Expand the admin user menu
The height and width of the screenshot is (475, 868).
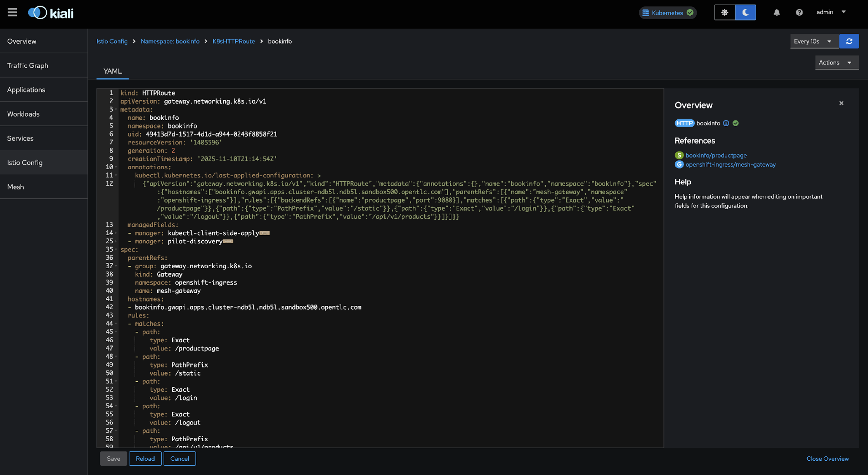(831, 12)
